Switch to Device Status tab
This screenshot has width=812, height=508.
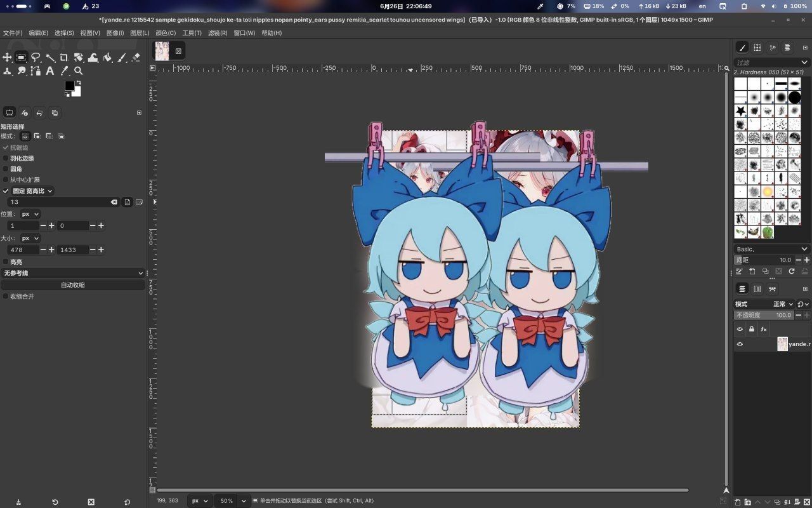(x=25, y=112)
